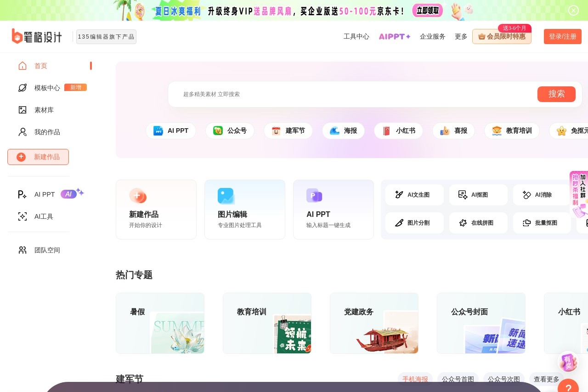Select the 小红书 category chip
Screen dimensions: 588x392
click(x=398, y=131)
